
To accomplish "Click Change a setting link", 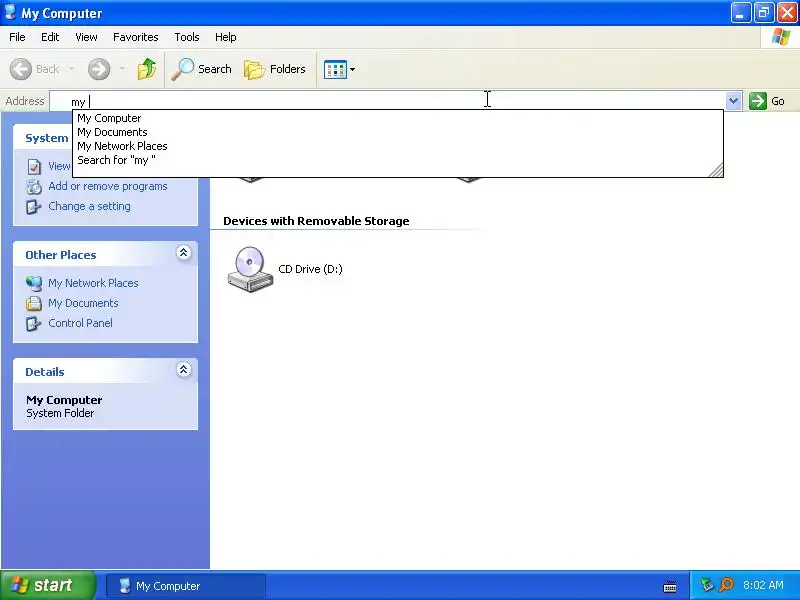I will 89,206.
